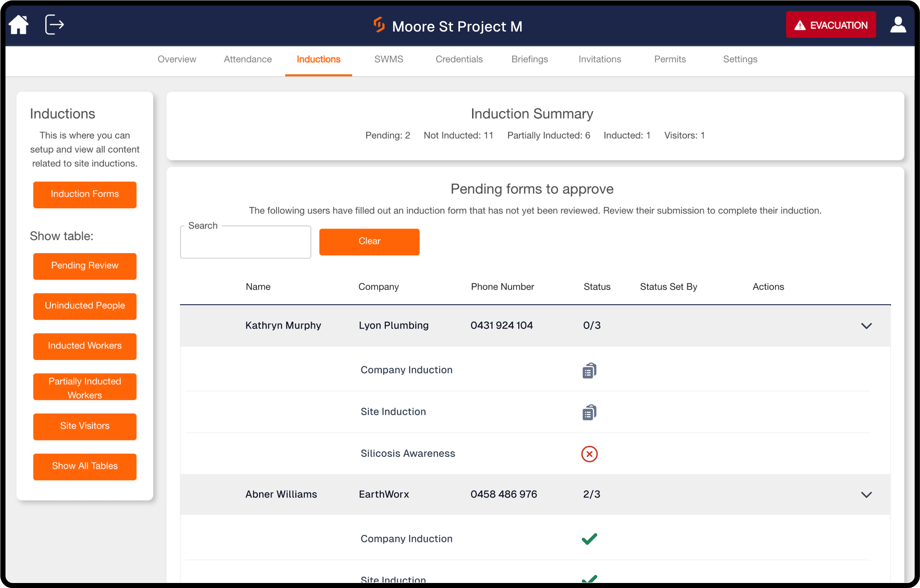The height and width of the screenshot is (588, 920).
Task: Click the red rejected icon for Silicosis Awareness
Action: tap(590, 454)
